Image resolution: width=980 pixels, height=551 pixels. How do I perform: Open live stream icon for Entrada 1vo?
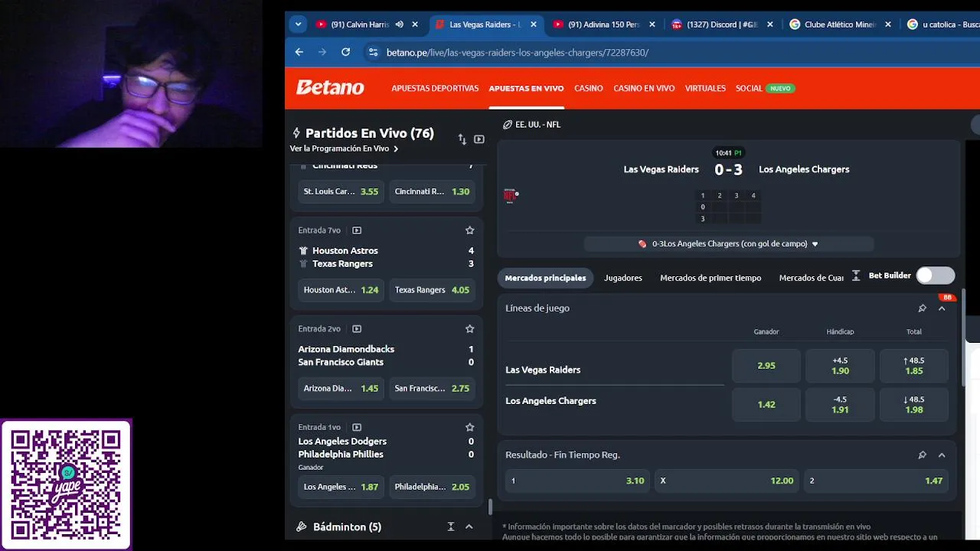point(357,427)
